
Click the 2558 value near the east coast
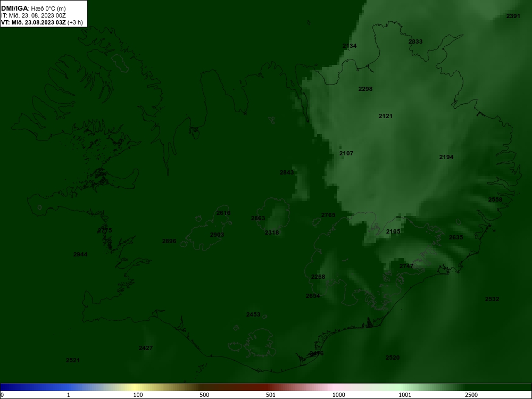(x=495, y=199)
